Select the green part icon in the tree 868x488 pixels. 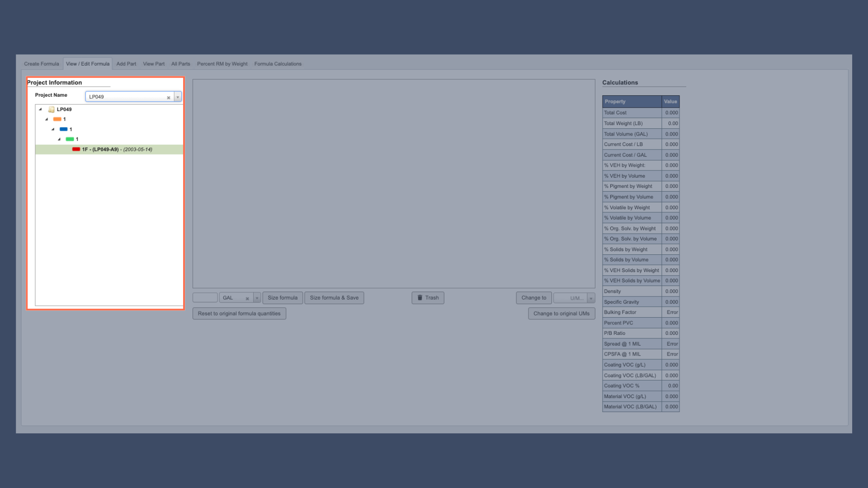click(x=71, y=139)
